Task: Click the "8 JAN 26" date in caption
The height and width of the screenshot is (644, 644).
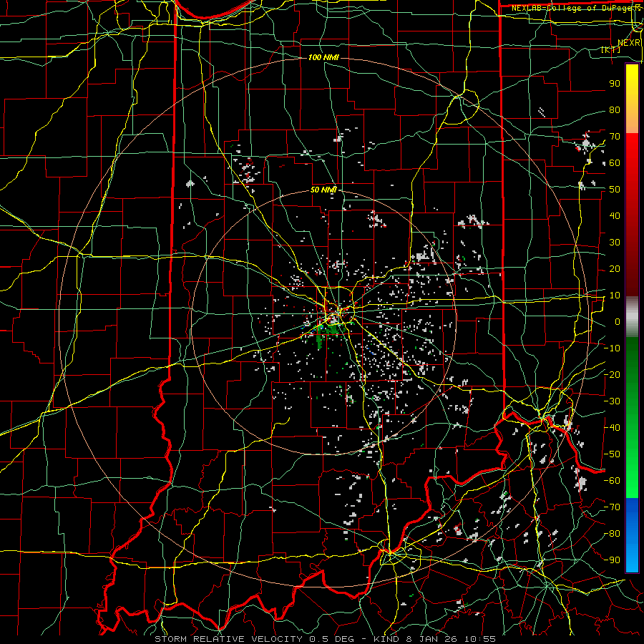Action: click(432, 639)
